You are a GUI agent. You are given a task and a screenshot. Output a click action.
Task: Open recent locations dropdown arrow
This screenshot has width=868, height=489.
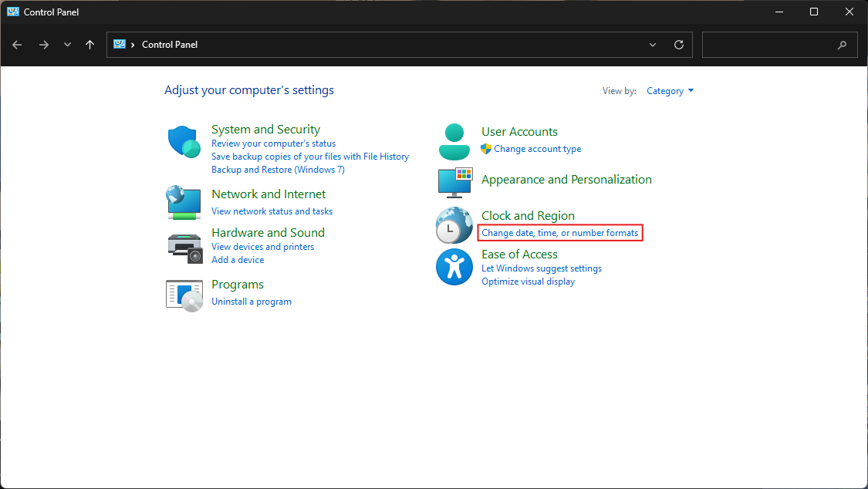[x=68, y=45]
